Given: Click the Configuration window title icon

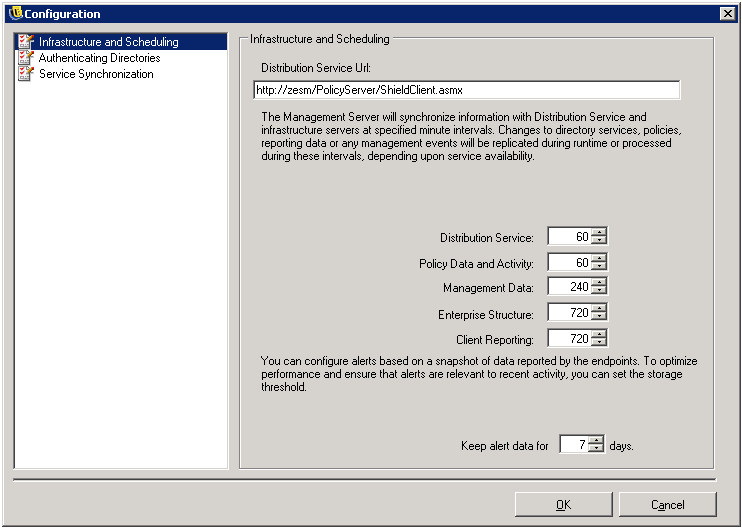Looking at the screenshot, I should tap(16, 14).
